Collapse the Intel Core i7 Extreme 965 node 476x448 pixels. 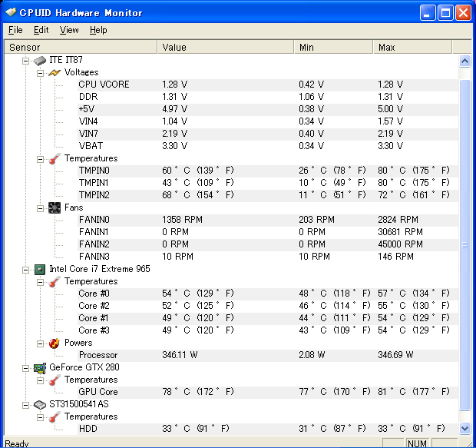pos(25,269)
